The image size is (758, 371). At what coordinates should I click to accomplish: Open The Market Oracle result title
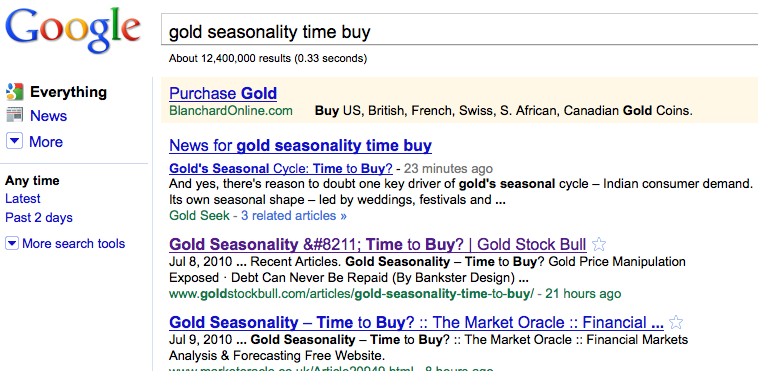point(417,322)
